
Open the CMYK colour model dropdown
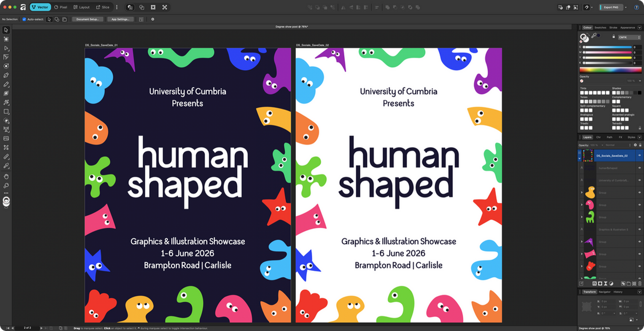point(628,37)
